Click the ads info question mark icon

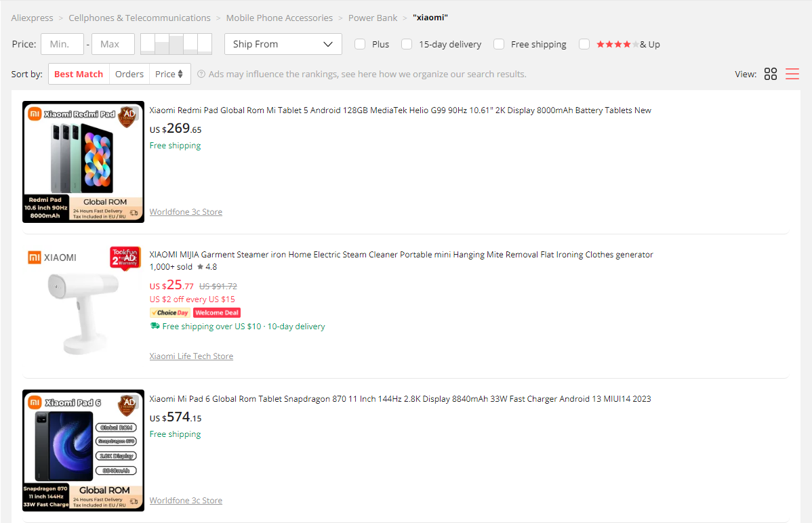tap(201, 74)
